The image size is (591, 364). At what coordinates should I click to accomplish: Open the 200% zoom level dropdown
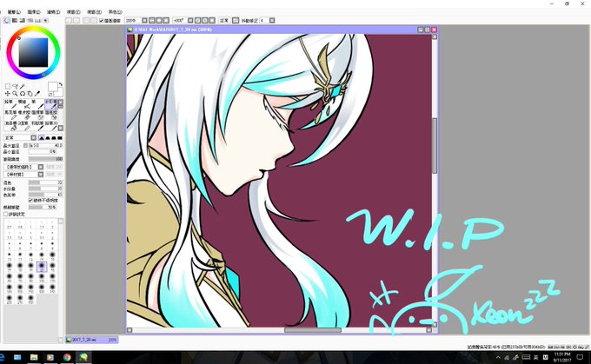[x=144, y=20]
